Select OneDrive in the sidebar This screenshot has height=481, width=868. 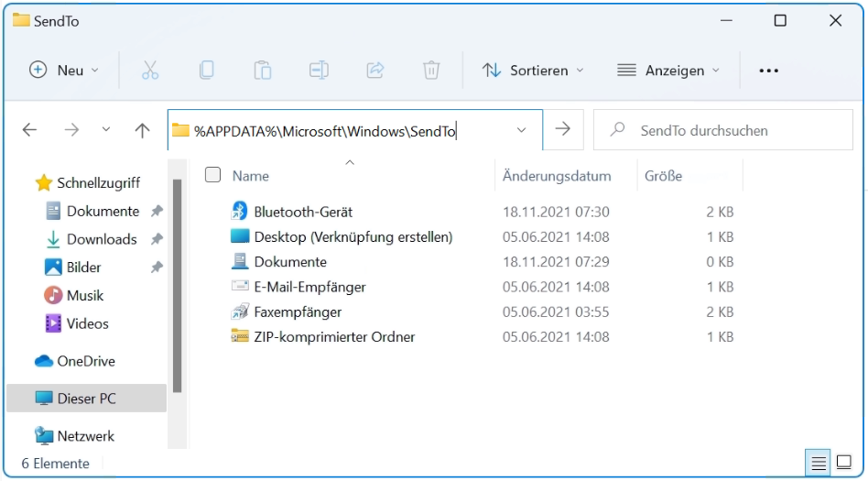(x=75, y=361)
